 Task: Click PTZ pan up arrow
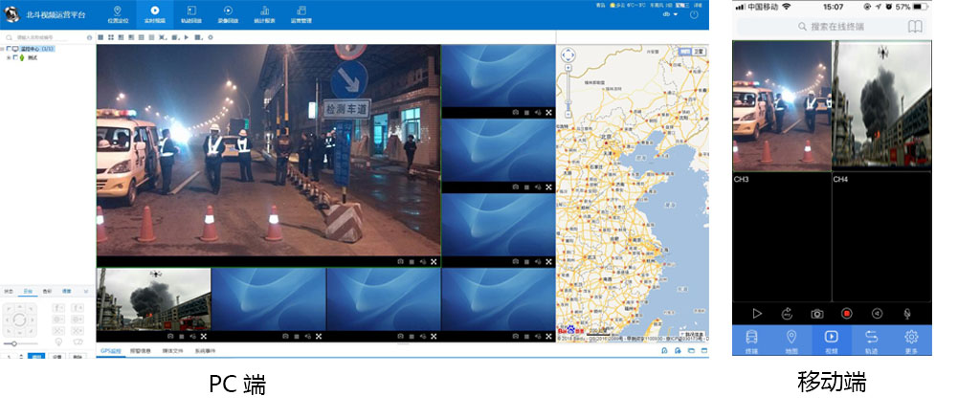click(x=19, y=307)
